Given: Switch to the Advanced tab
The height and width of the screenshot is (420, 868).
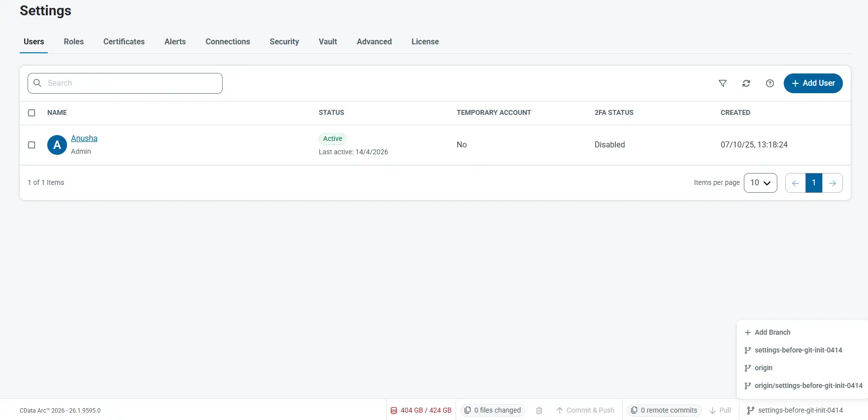Looking at the screenshot, I should 374,42.
